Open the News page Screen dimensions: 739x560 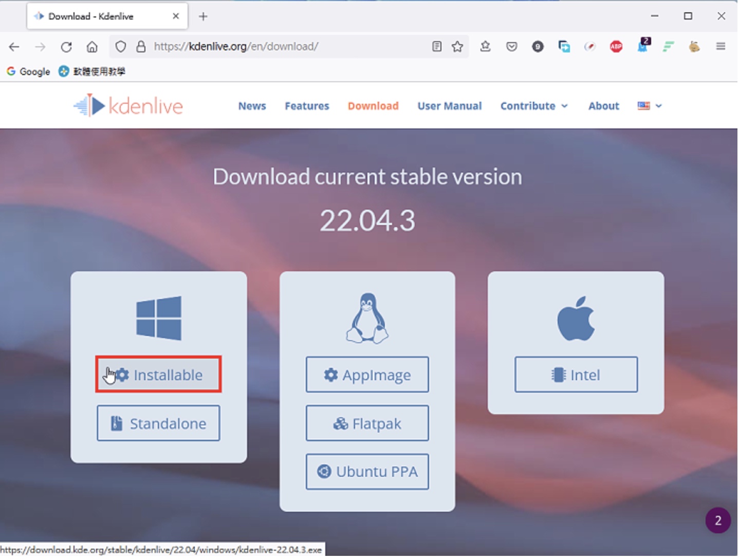pyautogui.click(x=252, y=106)
